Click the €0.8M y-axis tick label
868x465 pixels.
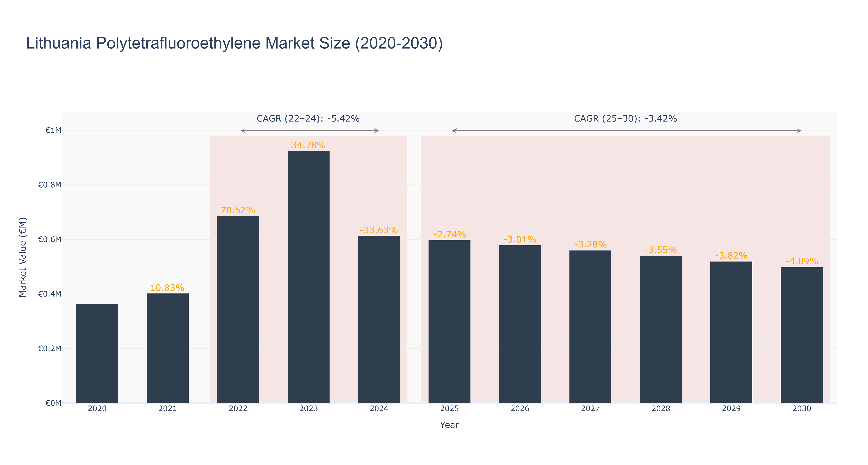50,185
